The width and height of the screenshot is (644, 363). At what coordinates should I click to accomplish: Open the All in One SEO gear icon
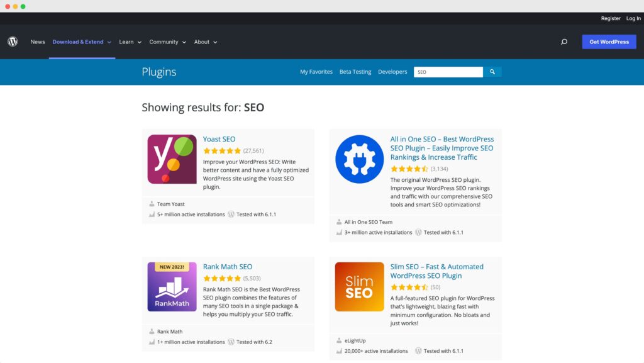[x=359, y=159]
